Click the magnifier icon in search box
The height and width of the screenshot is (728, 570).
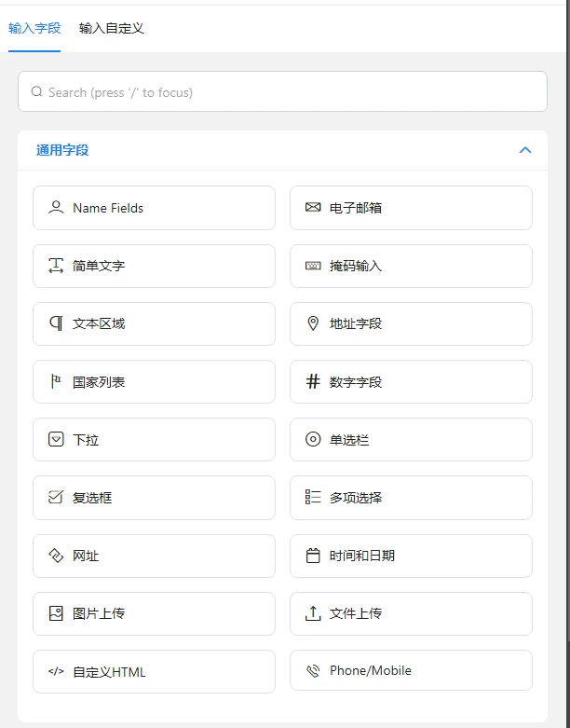point(36,91)
